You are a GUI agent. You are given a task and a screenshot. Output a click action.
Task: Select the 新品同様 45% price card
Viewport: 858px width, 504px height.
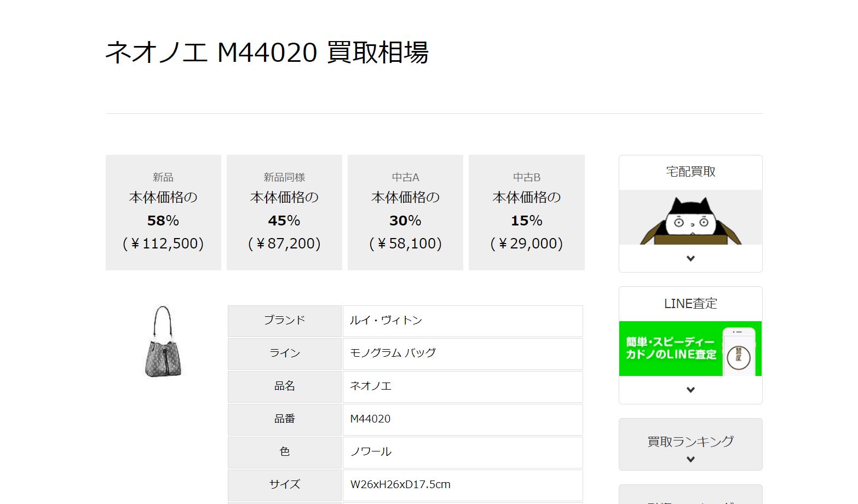coord(284,212)
